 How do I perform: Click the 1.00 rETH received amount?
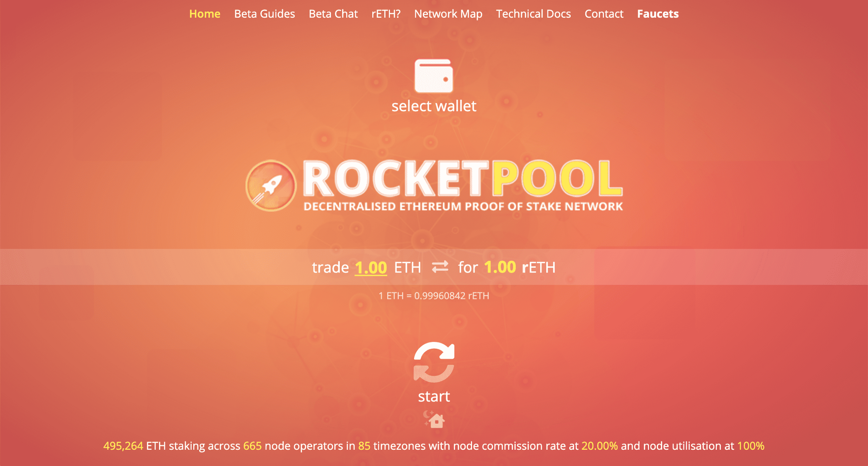[500, 267]
